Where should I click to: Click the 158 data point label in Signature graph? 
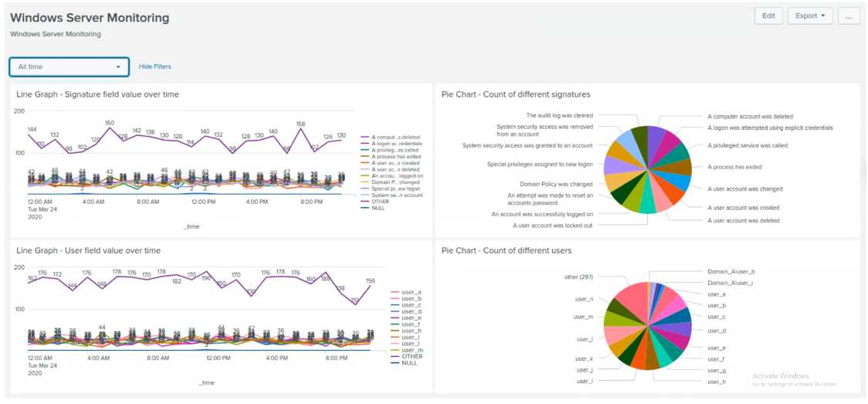pos(300,124)
